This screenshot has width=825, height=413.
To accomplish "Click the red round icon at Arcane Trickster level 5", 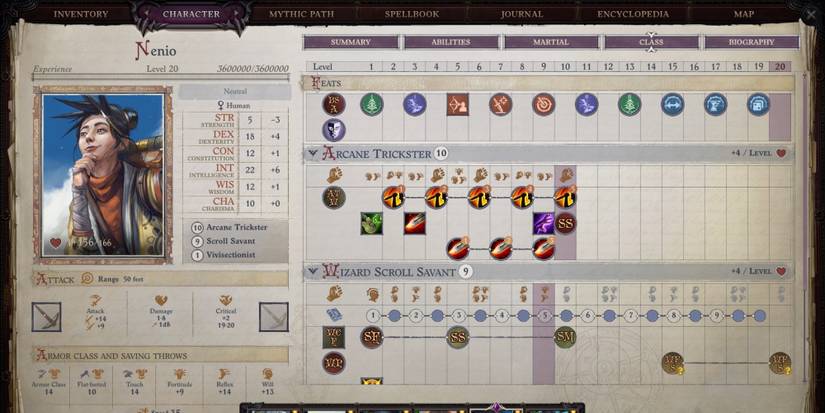I will pyautogui.click(x=457, y=248).
